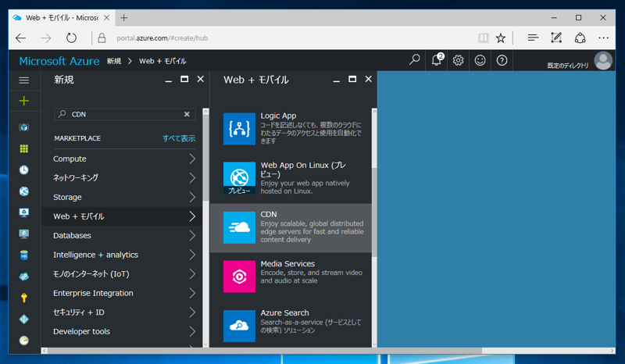The height and width of the screenshot is (364, 625).
Task: Open the gauge Monitor icon in sidebar
Action: click(x=24, y=341)
